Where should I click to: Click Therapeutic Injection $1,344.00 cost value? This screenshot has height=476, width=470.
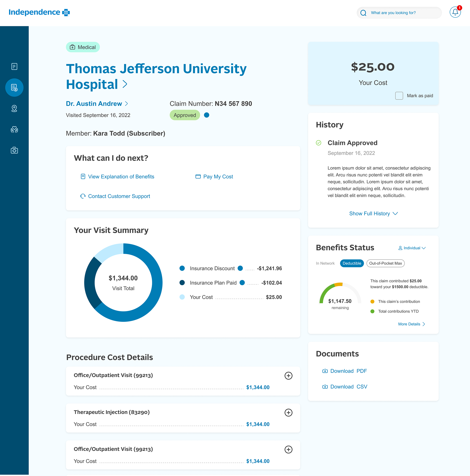258,424
